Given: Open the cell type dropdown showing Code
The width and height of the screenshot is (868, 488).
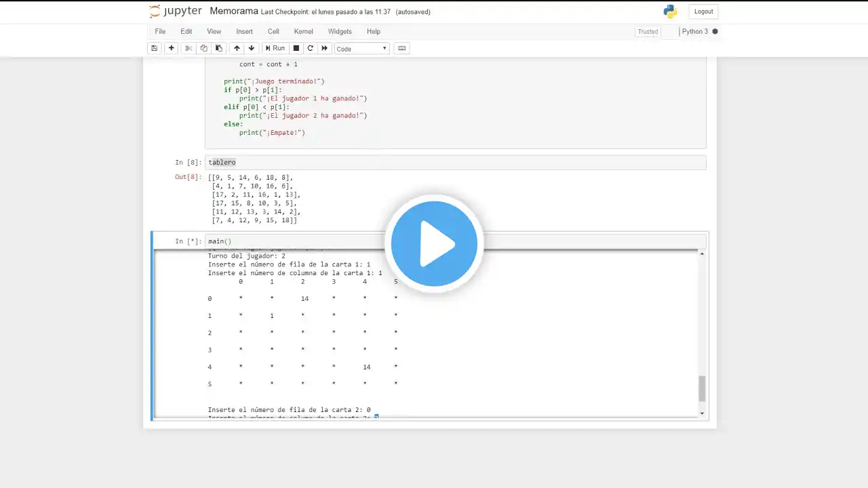Looking at the screenshot, I should 362,49.
